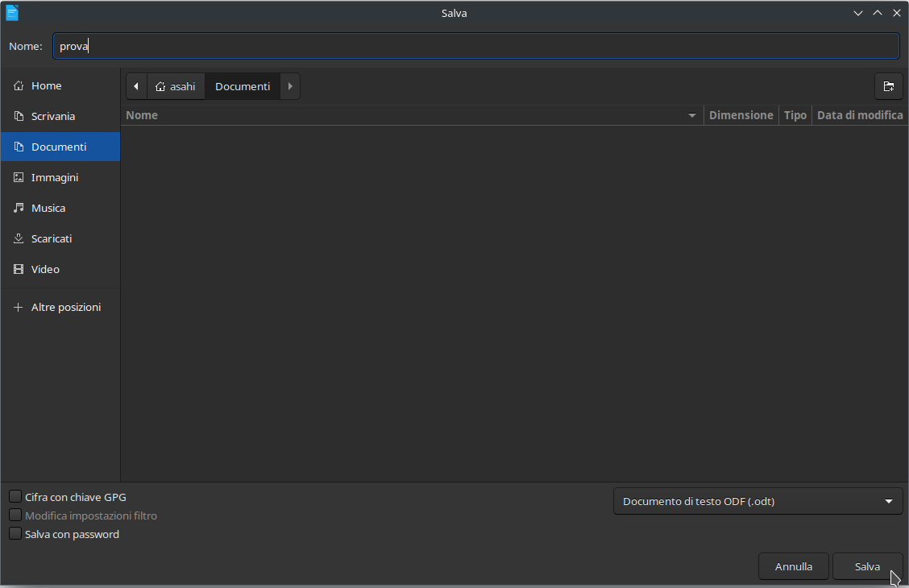The width and height of the screenshot is (909, 588).
Task: Click the Nome column sort arrow
Action: [x=691, y=116]
